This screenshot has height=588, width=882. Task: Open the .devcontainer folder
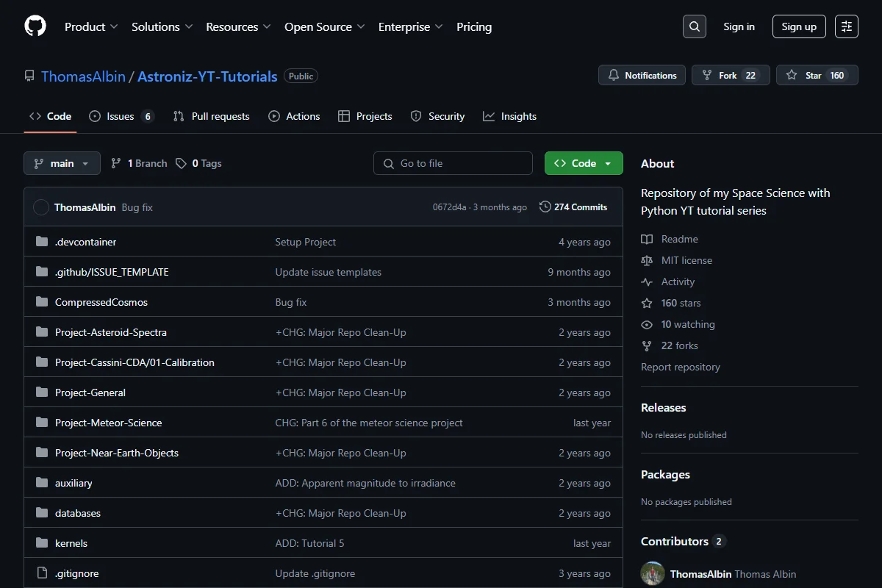click(85, 242)
